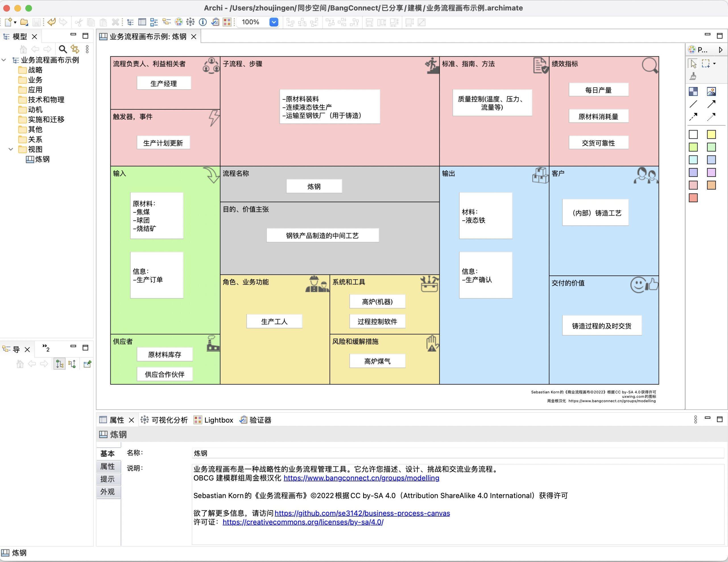Show hidden navigator tabs »2
This screenshot has height=562, width=728.
click(46, 348)
